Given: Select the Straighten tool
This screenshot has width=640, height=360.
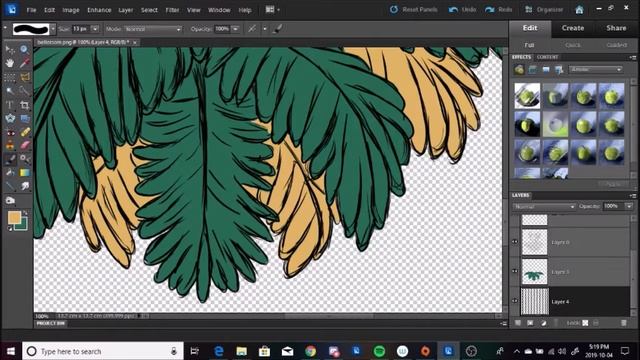Looking at the screenshot, I should point(24,119).
